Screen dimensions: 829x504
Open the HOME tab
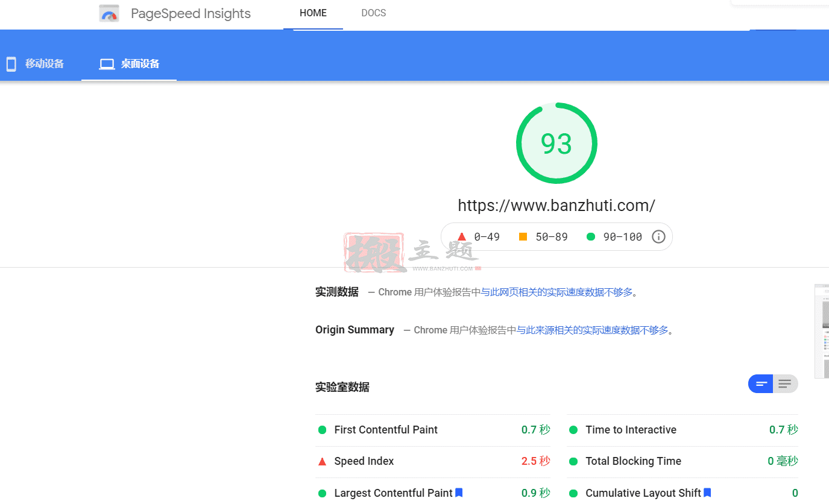(x=313, y=13)
